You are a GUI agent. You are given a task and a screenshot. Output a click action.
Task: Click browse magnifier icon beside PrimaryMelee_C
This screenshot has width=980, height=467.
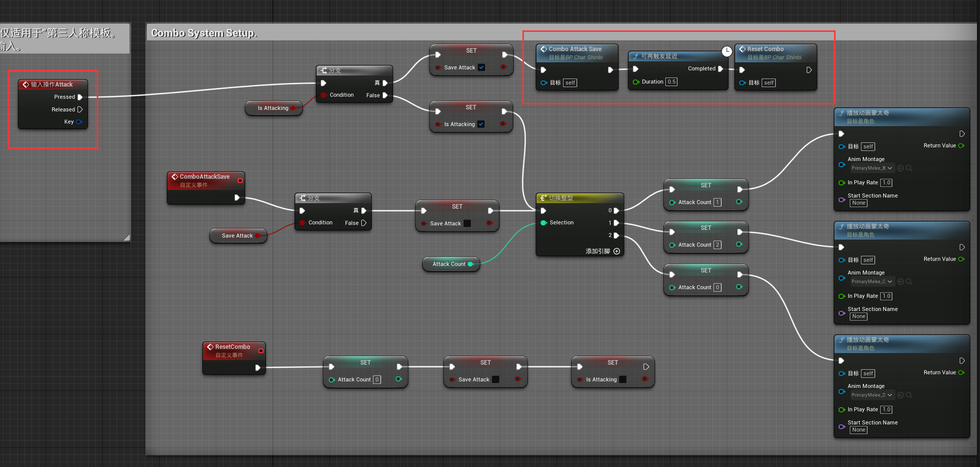[x=909, y=282]
